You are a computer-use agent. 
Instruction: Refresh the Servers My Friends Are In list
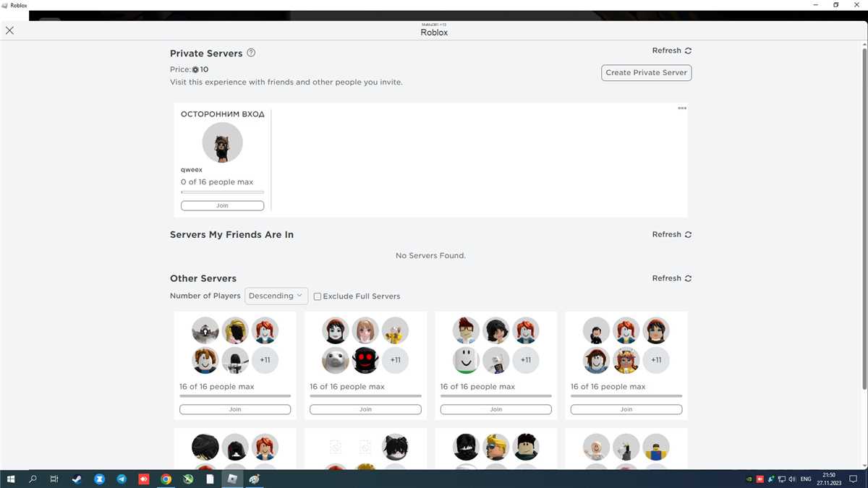click(x=672, y=234)
